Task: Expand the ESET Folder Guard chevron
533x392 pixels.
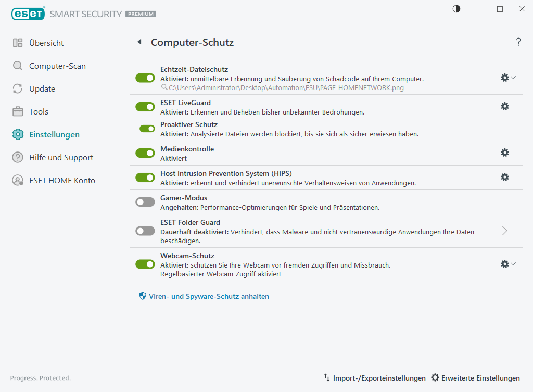Action: [504, 231]
